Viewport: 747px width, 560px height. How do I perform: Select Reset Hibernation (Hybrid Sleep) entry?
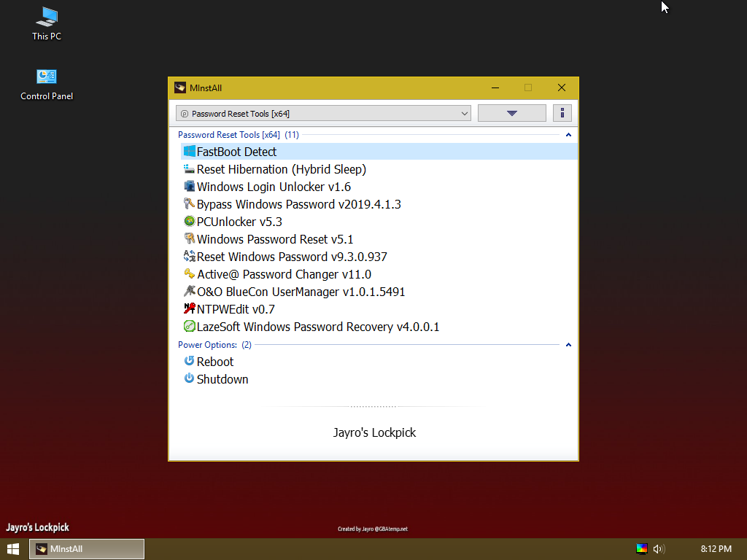379,169
